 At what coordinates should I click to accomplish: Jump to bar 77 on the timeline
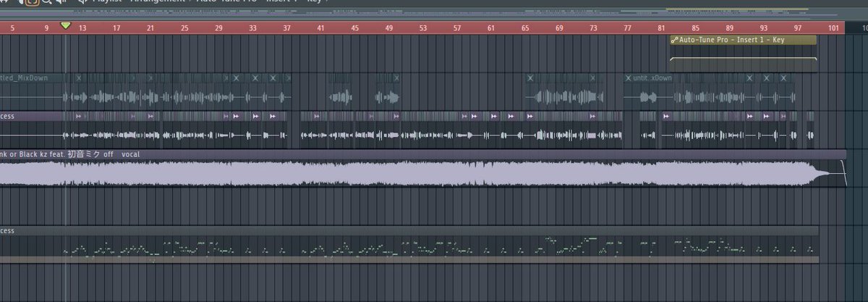tap(627, 27)
